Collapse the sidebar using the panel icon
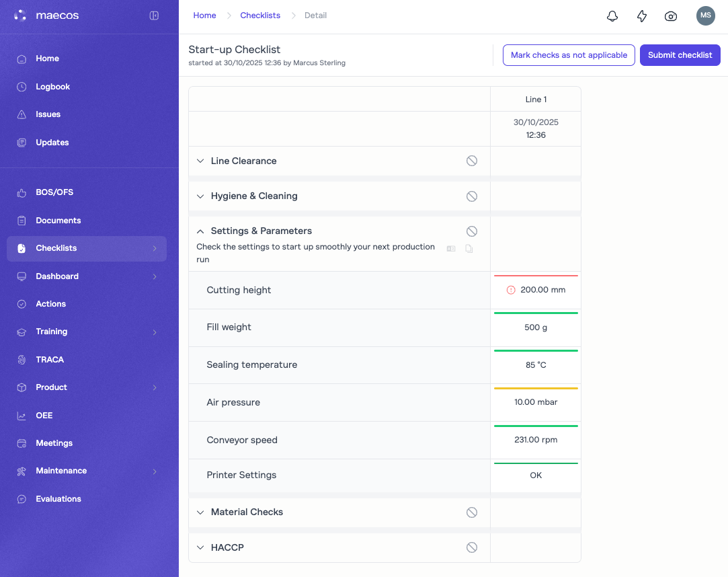This screenshot has width=728, height=577. (x=154, y=15)
